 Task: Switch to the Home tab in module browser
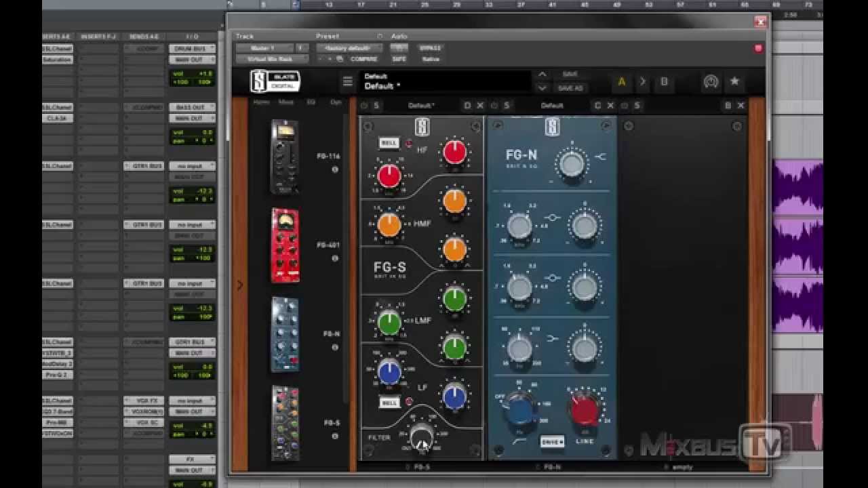point(261,102)
